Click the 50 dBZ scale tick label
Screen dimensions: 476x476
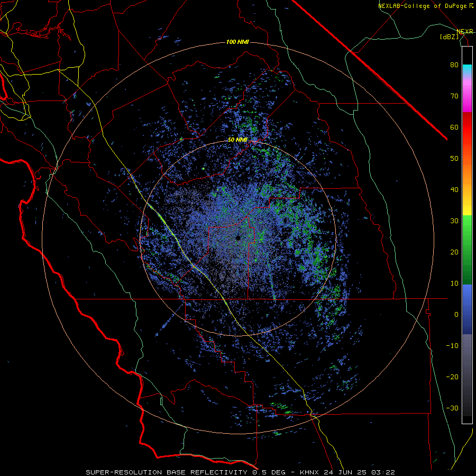pos(454,159)
